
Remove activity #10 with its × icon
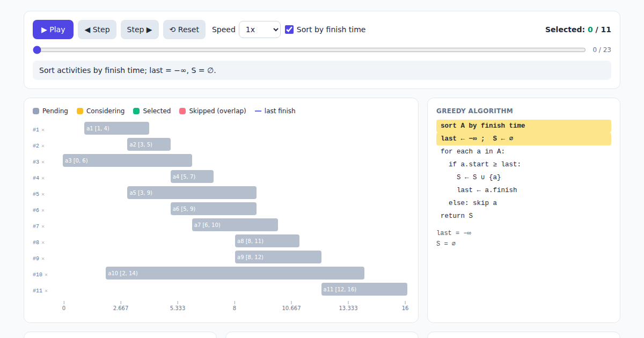pos(46,275)
